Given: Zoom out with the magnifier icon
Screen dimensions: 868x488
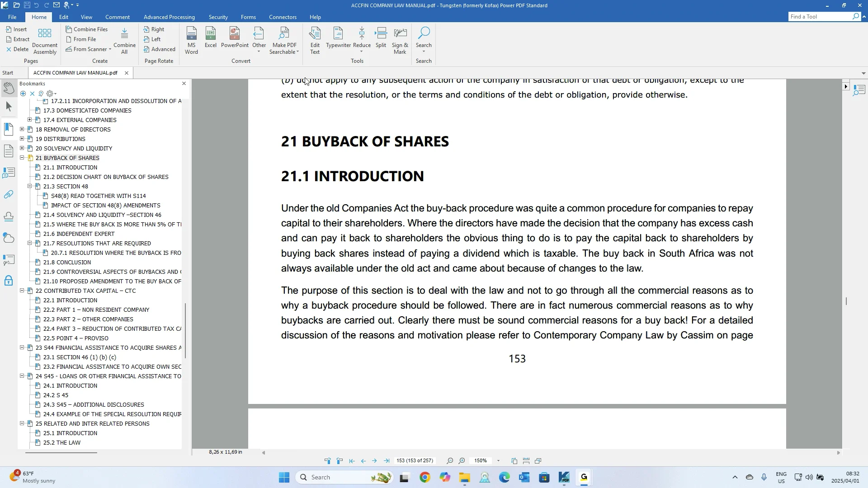Looking at the screenshot, I should 450,460.
